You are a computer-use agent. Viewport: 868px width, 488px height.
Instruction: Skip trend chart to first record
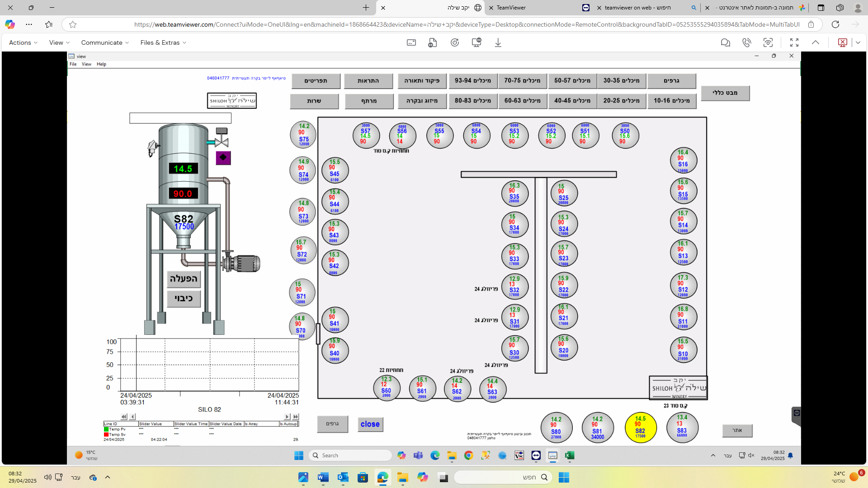(x=123, y=417)
